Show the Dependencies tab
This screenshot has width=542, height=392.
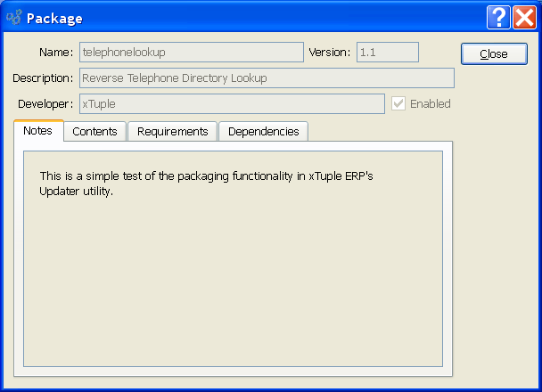point(263,132)
